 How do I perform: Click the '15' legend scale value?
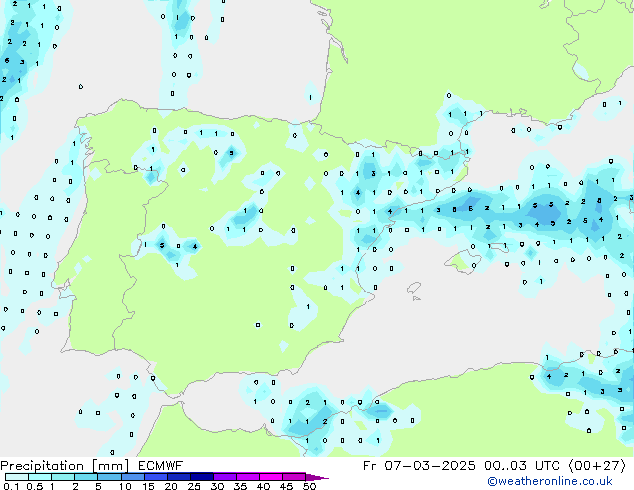[x=148, y=486]
